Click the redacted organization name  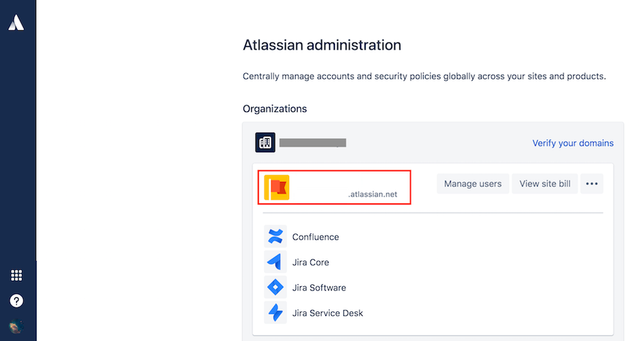point(312,143)
